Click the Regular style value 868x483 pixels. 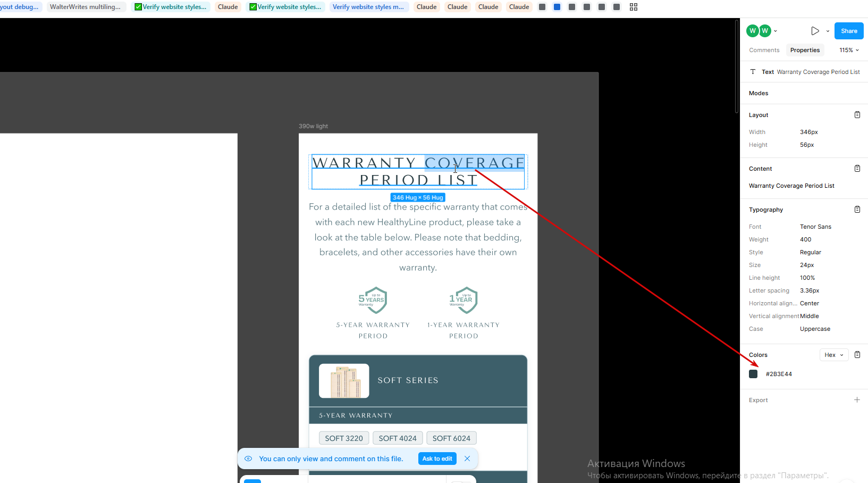811,252
